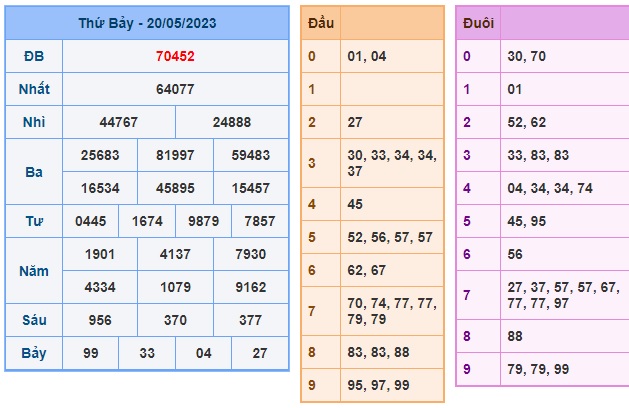This screenshot has width=629, height=408.
Task: Click third prize number 15457
Action: tap(251, 188)
